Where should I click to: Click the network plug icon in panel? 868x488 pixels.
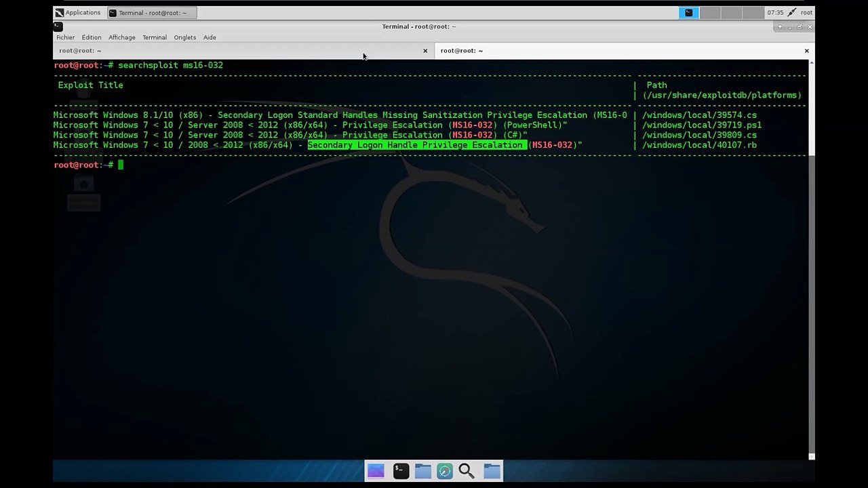tap(791, 12)
